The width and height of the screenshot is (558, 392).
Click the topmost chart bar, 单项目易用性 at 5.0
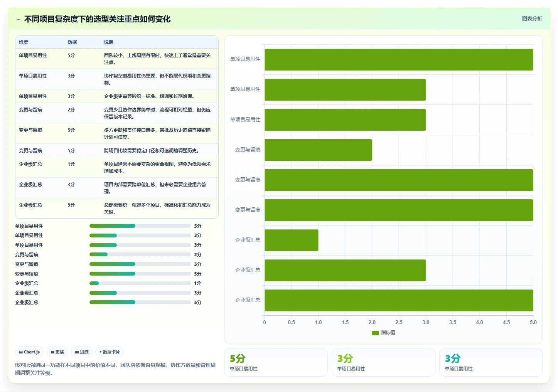coord(399,60)
